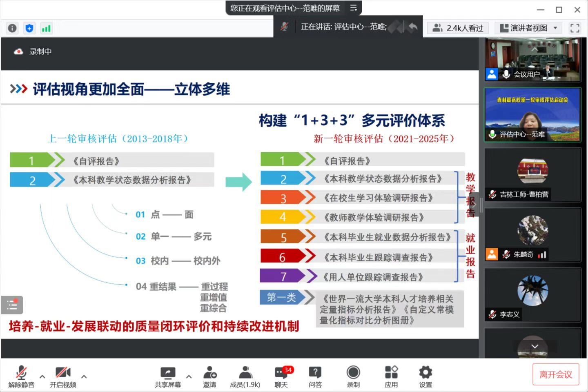Viewport: 588px width, 392px height.
Task: Enter fullscreen mode using corner icon
Action: click(575, 28)
